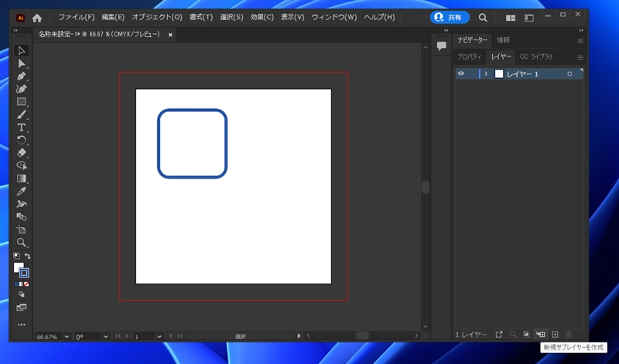Open the 書式(T) menu

click(201, 17)
